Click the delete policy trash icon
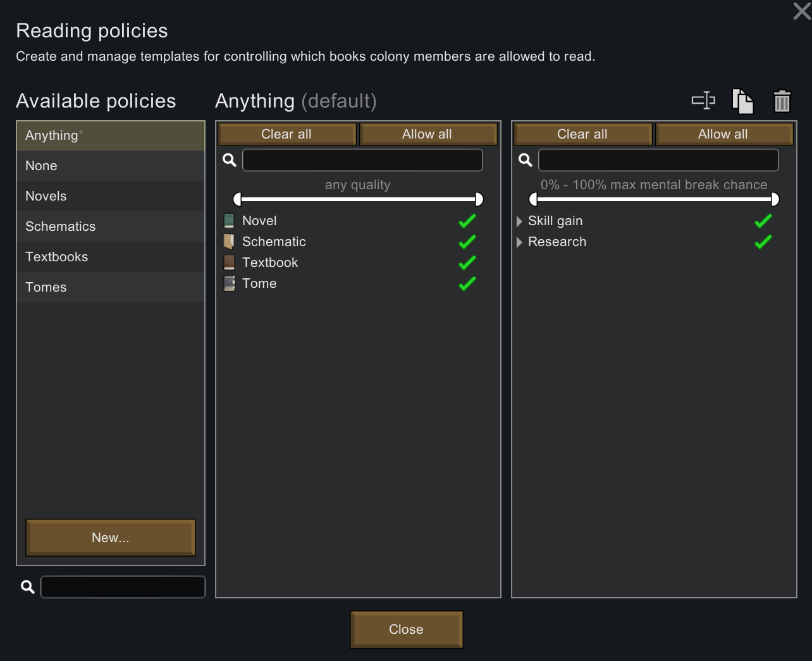The height and width of the screenshot is (661, 812). click(x=782, y=101)
